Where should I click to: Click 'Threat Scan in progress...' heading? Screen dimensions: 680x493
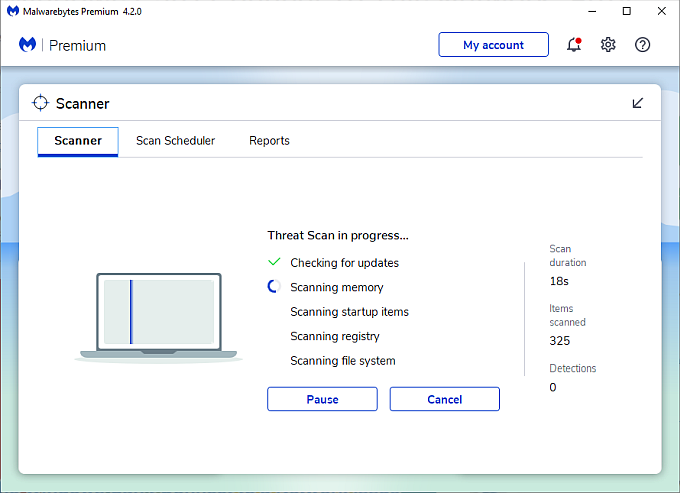(338, 235)
